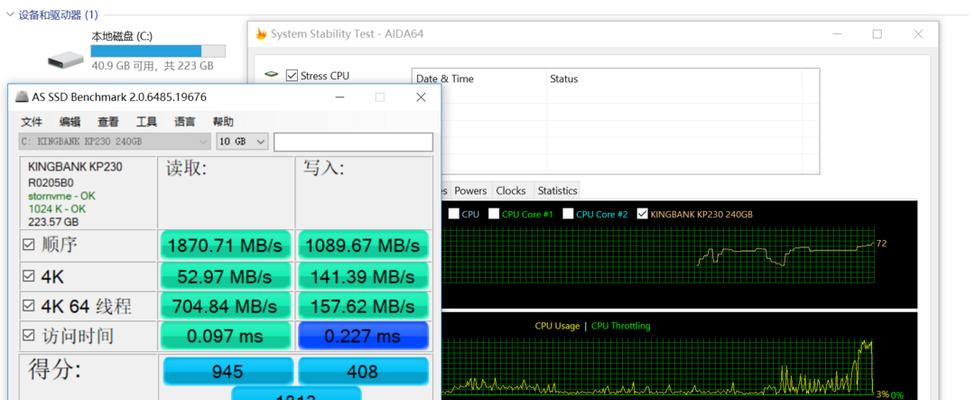Click sequential read result 1870.71 MB/s
The height and width of the screenshot is (400, 975).
(226, 245)
